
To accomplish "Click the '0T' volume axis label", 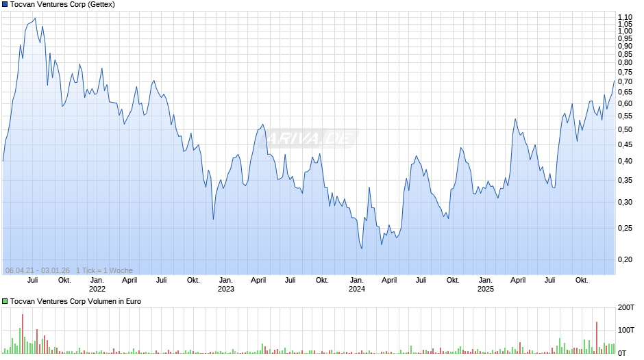I will coord(622,353).
